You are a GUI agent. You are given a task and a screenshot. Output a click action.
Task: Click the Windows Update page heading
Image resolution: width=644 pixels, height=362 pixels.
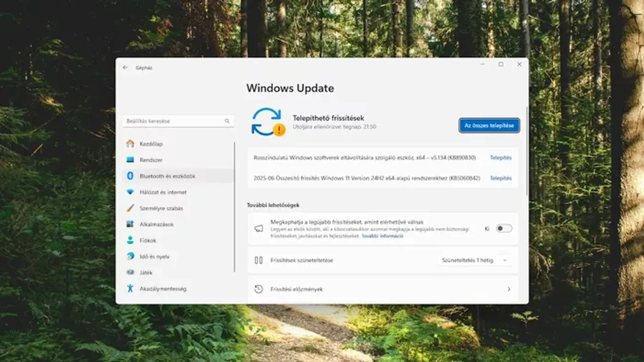point(290,88)
